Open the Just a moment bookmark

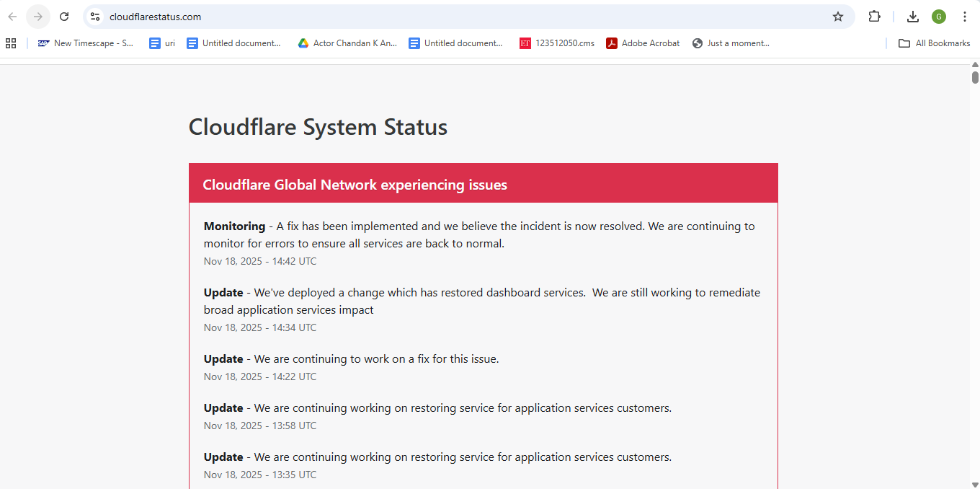tap(730, 43)
